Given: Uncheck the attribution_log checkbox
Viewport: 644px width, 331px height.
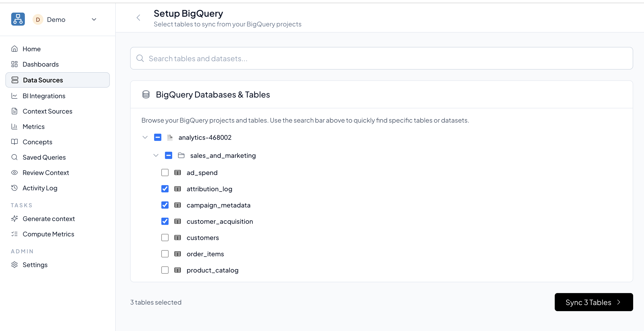Looking at the screenshot, I should (165, 189).
